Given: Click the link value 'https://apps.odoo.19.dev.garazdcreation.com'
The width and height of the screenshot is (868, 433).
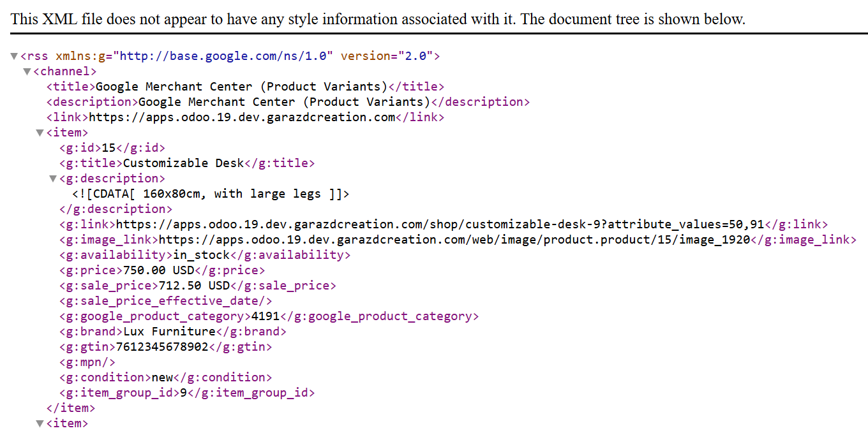Looking at the screenshot, I should [242, 117].
